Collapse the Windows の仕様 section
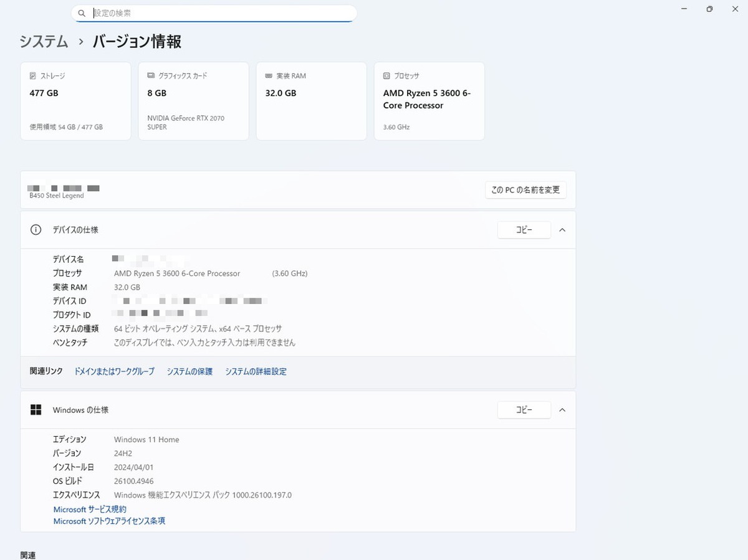The image size is (748, 560). [x=562, y=410]
